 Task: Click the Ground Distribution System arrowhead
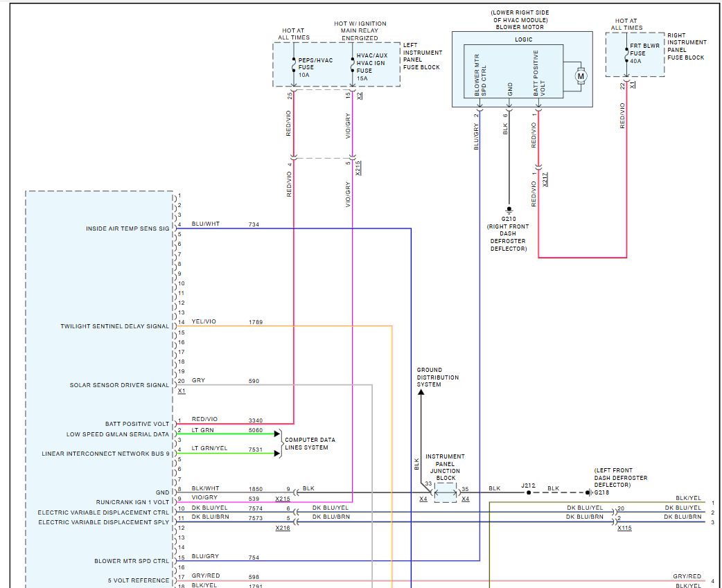(420, 393)
